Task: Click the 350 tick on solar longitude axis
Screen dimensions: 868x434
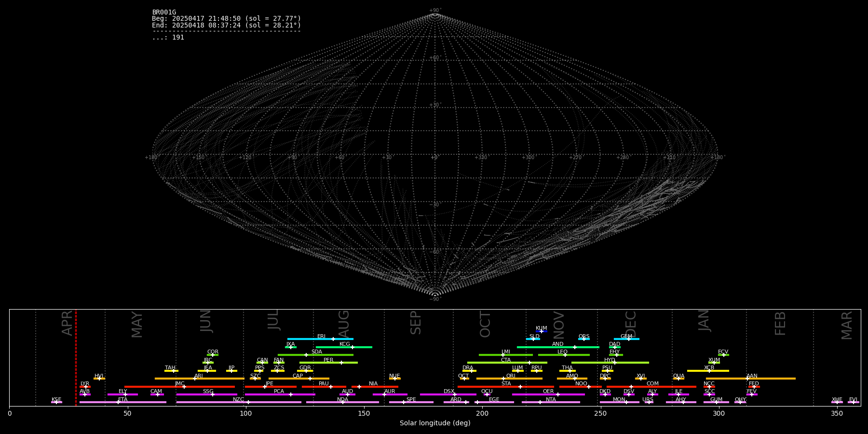Action: pos(837,413)
